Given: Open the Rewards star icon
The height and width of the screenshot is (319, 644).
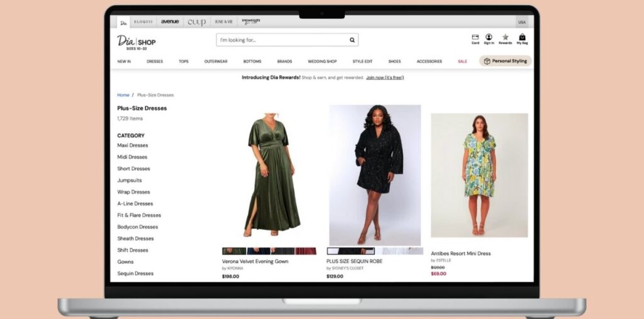Looking at the screenshot, I should (505, 40).
